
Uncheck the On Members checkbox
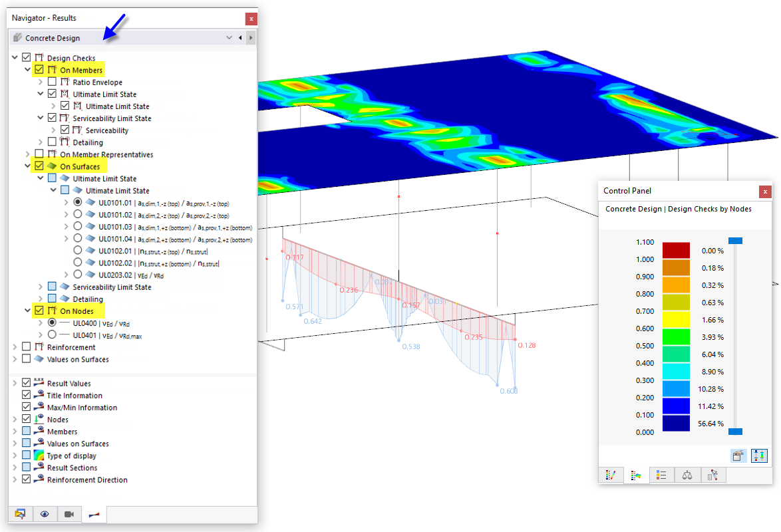39,70
